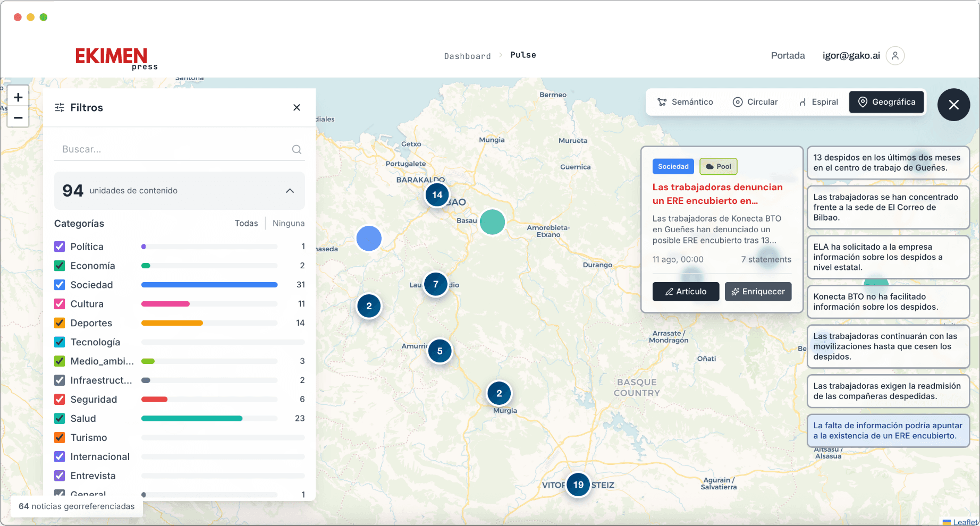The height and width of the screenshot is (526, 980).
Task: Select statement about ERE encubierto falta de información
Action: 888,430
